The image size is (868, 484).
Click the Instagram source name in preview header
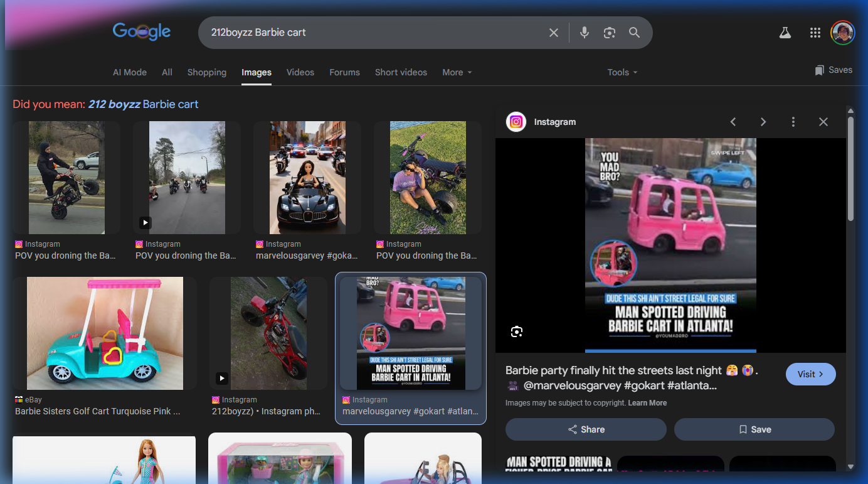(555, 122)
